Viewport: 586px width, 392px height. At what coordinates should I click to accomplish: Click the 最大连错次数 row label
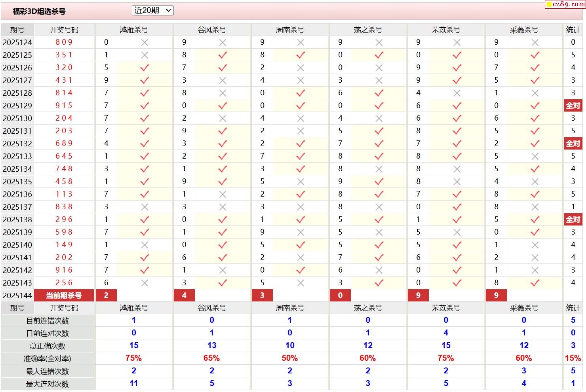[48, 371]
